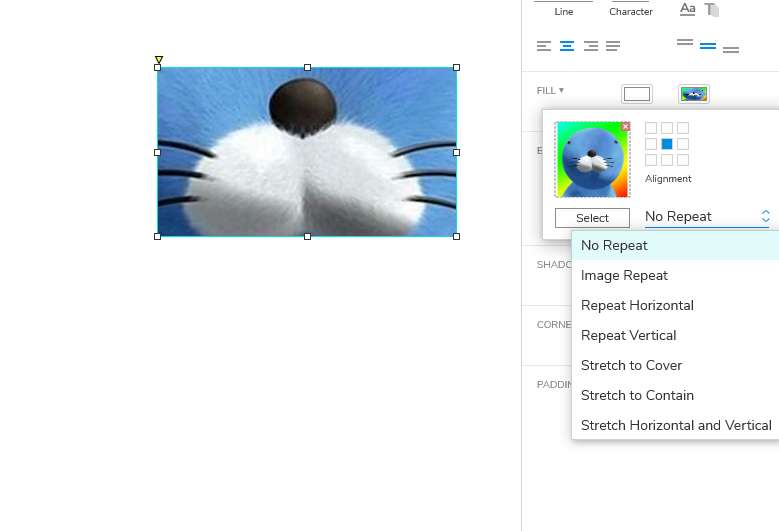Choose Stretch to Cover option
779x531 pixels.
point(675,365)
